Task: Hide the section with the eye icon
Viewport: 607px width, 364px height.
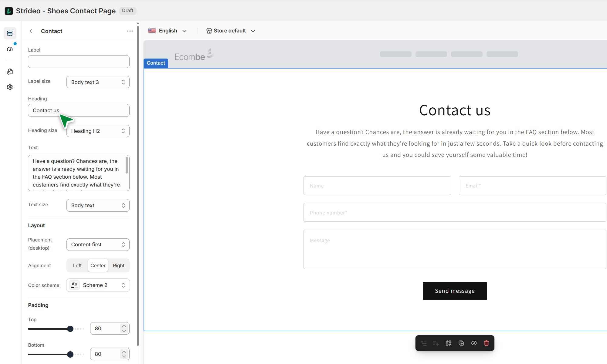Action: pyautogui.click(x=474, y=343)
